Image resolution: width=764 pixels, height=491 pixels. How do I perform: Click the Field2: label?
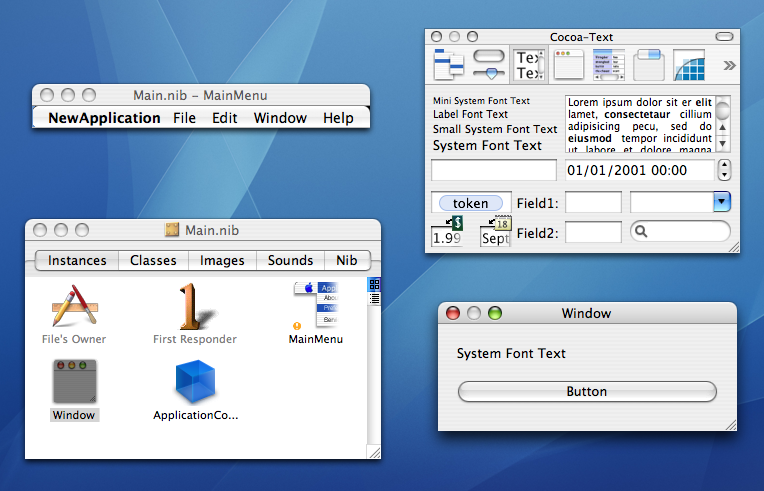coord(537,233)
